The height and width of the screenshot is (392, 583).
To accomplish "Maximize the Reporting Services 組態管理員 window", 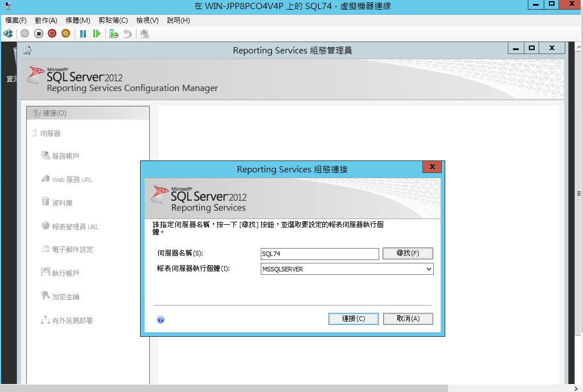I will pos(532,48).
